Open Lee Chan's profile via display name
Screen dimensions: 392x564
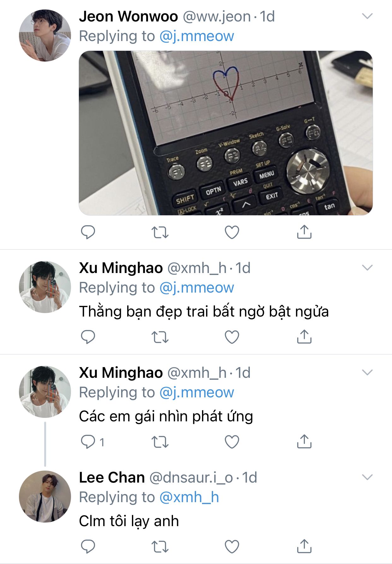(x=112, y=477)
